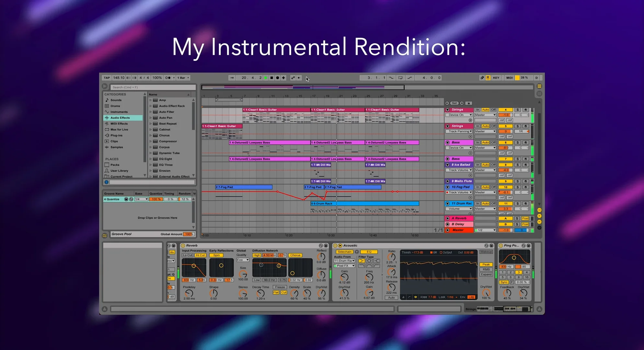Collapse the 8 Ice Ballad track
The height and width of the screenshot is (350, 644).
pyautogui.click(x=447, y=165)
